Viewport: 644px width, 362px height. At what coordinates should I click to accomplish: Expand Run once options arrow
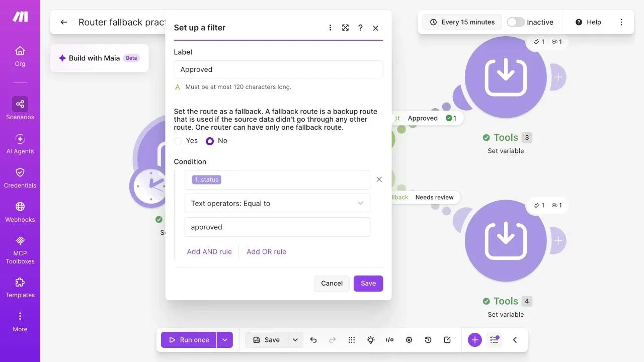pos(225,340)
